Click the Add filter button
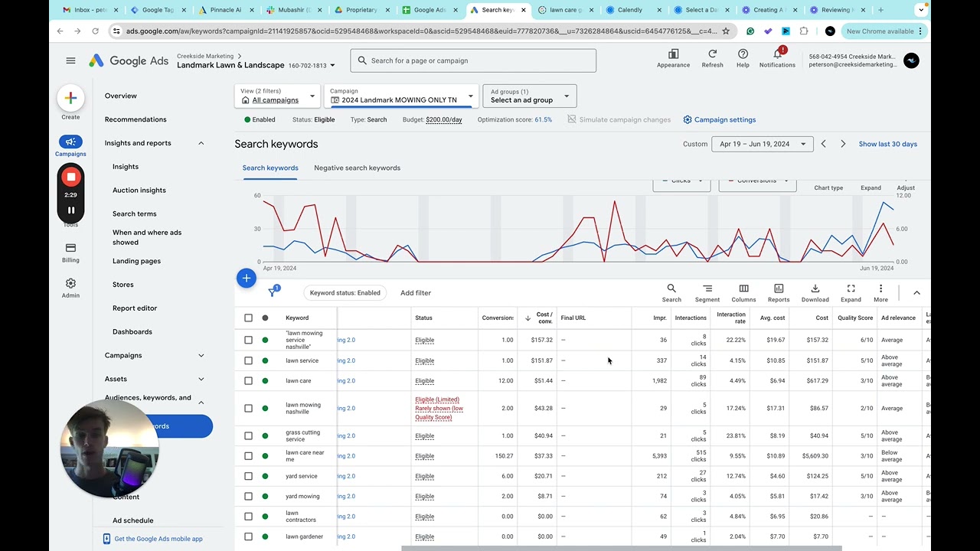Screen dimensions: 980x551 point(416,292)
